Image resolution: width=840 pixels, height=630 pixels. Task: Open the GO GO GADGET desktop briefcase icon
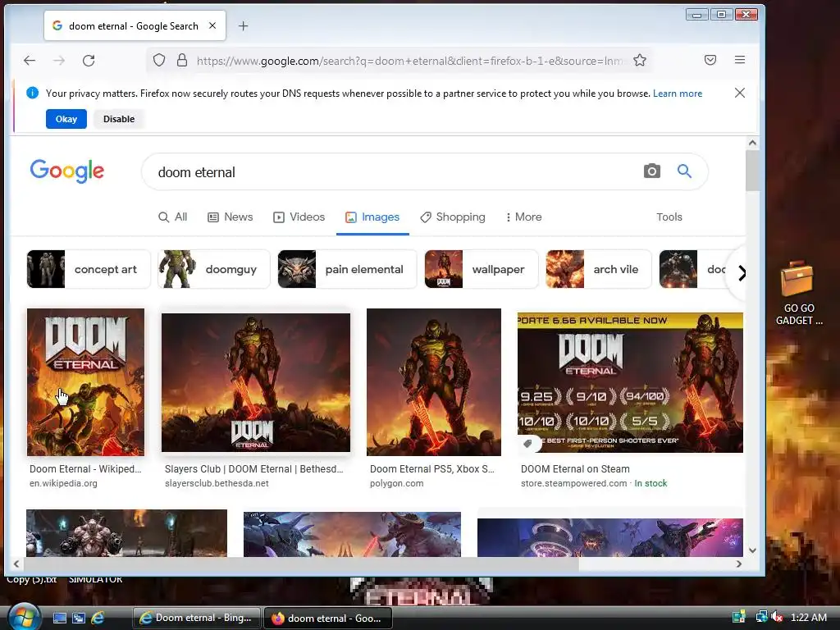(x=798, y=293)
